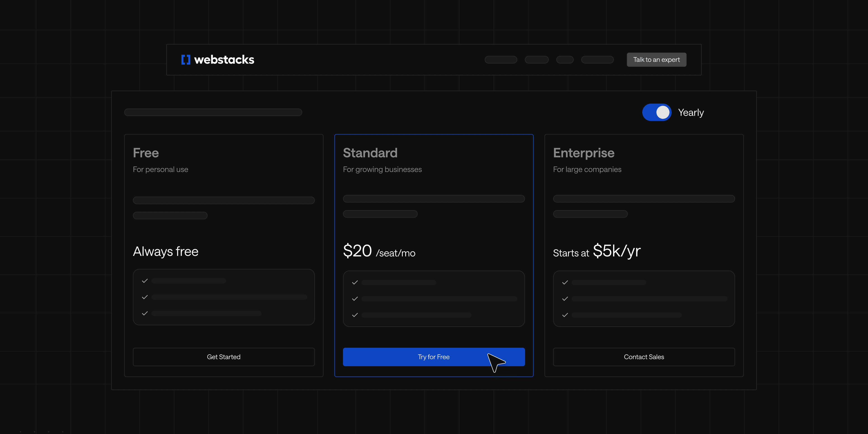Click Contact Sales in the Enterprise plan
The width and height of the screenshot is (868, 434).
click(x=644, y=357)
